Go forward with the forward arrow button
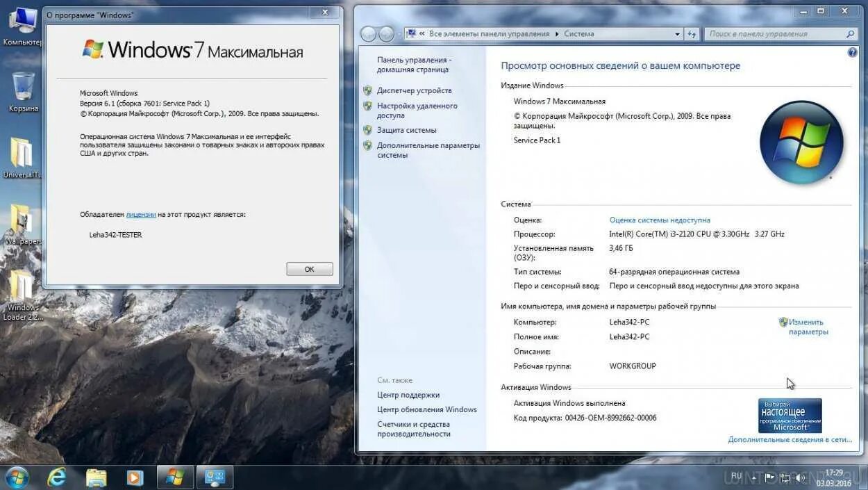Screen dimensions: 868x490 pos(386,34)
